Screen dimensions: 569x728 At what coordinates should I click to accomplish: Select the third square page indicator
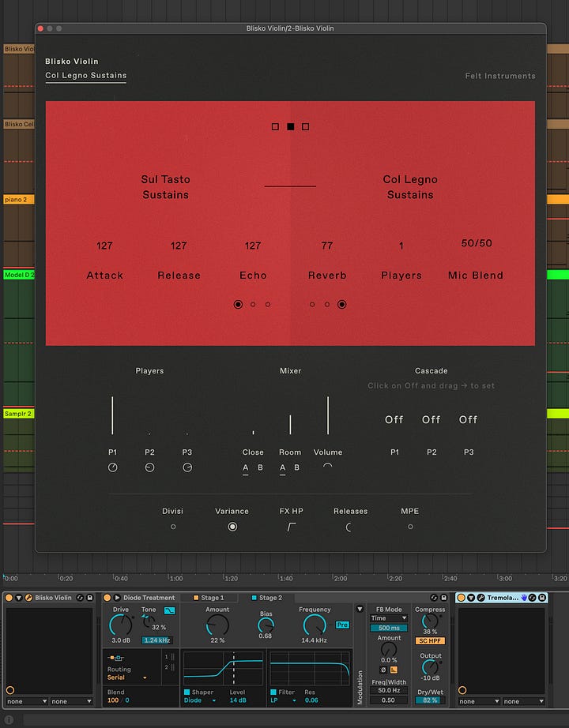305,126
